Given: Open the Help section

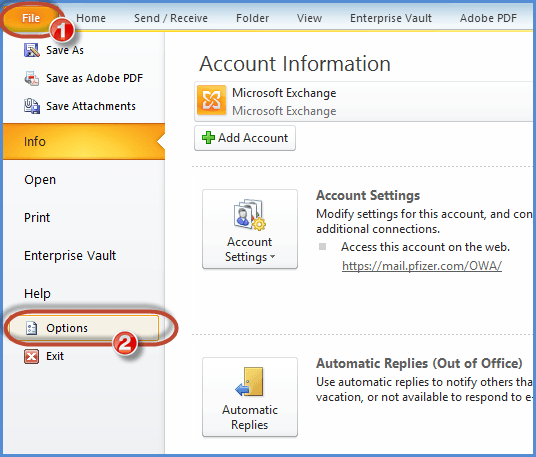Looking at the screenshot, I should point(37,294).
